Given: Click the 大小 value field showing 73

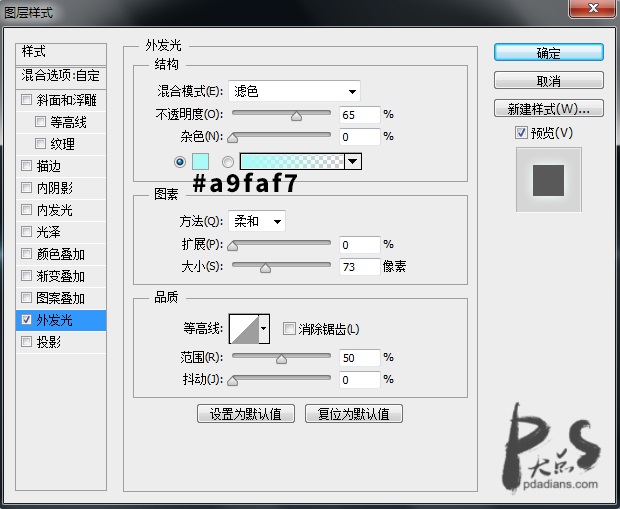Looking at the screenshot, I should click(360, 267).
